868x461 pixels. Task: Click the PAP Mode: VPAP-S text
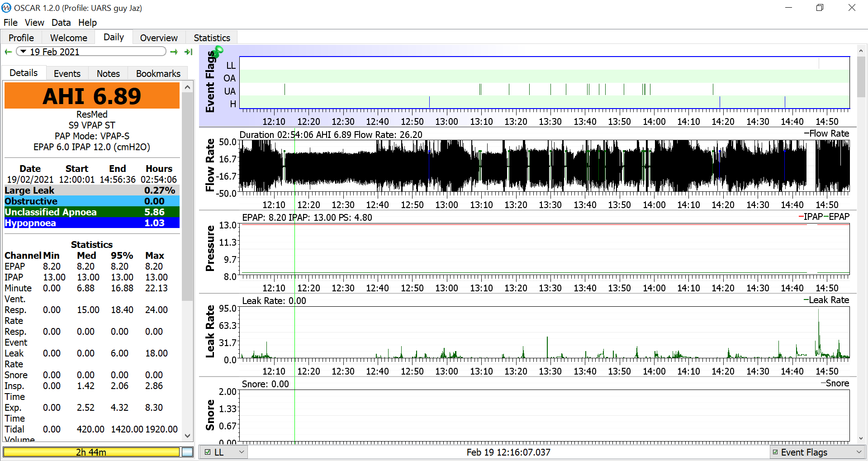pos(92,136)
